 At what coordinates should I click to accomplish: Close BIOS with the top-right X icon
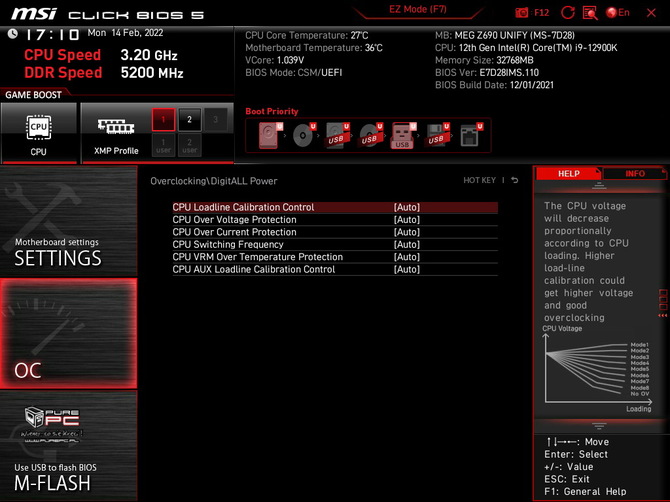pyautogui.click(x=651, y=13)
